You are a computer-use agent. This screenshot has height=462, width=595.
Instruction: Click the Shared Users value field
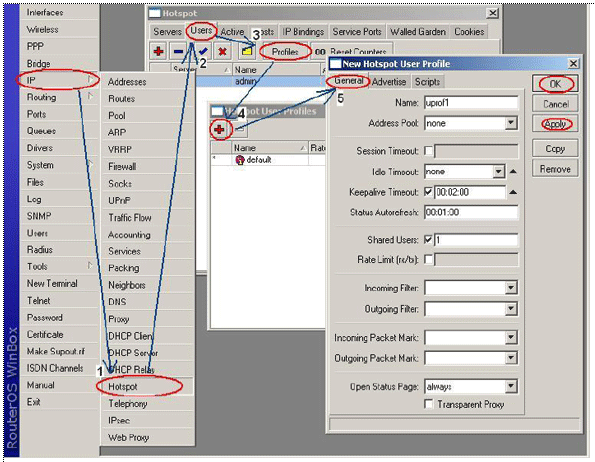476,240
